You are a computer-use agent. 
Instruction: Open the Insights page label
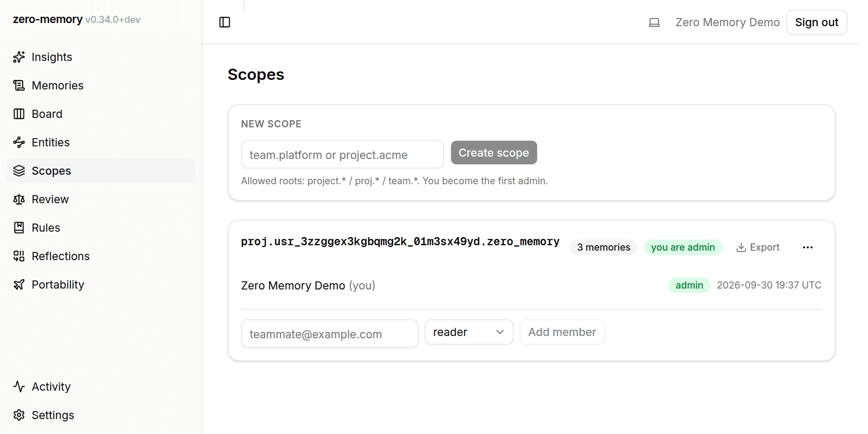(x=52, y=57)
